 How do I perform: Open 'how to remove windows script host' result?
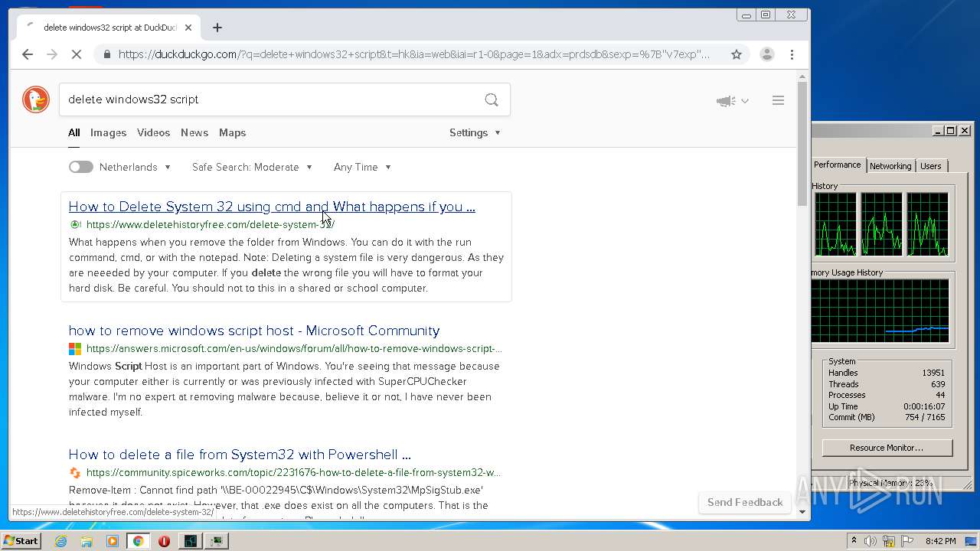(x=254, y=331)
